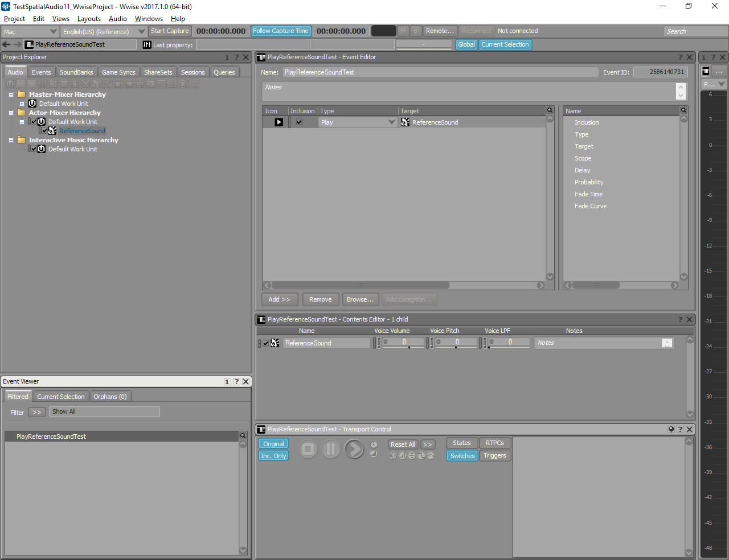Click the Play transport button
The image size is (729, 560).
click(x=354, y=450)
